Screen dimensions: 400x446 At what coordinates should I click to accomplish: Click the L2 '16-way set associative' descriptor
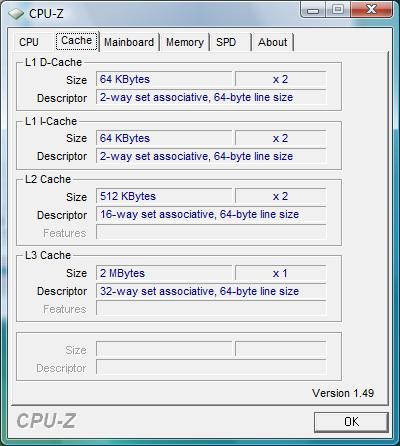click(211, 214)
